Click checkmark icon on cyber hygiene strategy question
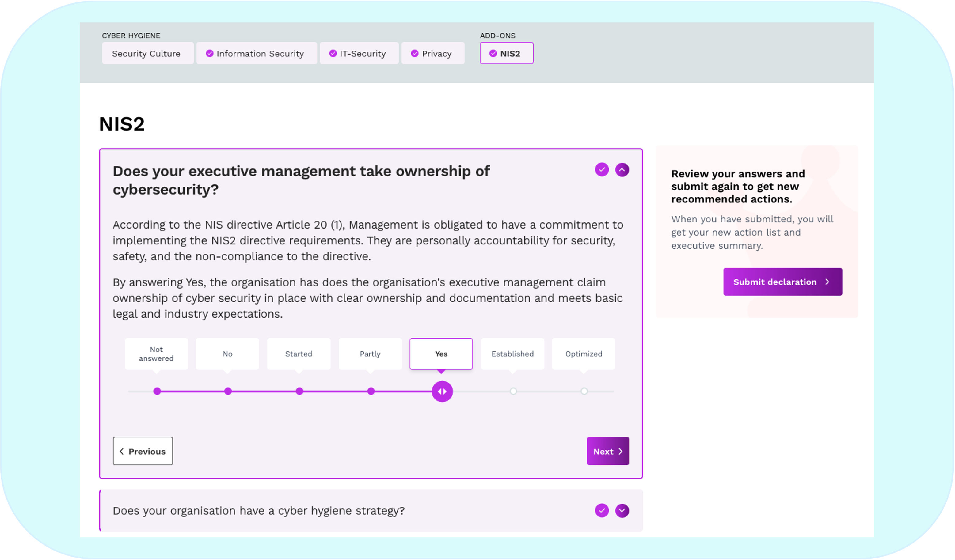Image resolution: width=955 pixels, height=560 pixels. click(x=601, y=510)
